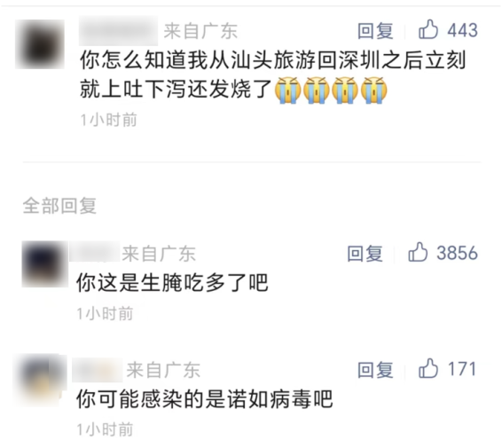Tap the reply text 你这是生腌吃多了吧
Screen dimensions: 502x448
point(172,283)
